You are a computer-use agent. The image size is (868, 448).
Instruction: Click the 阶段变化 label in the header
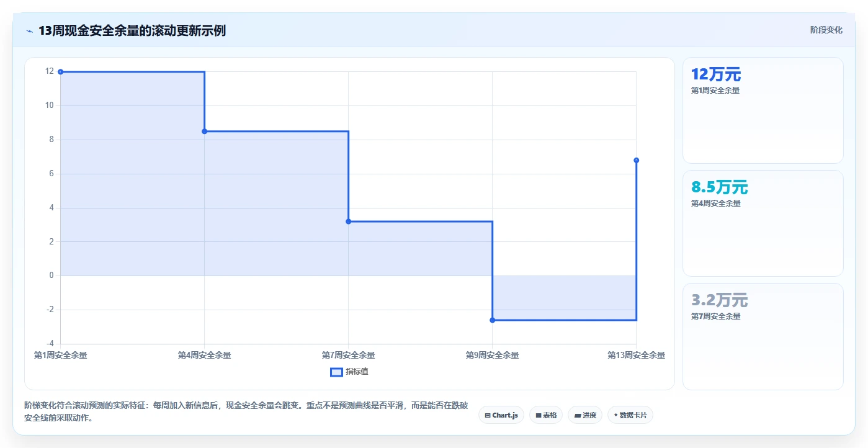[826, 30]
